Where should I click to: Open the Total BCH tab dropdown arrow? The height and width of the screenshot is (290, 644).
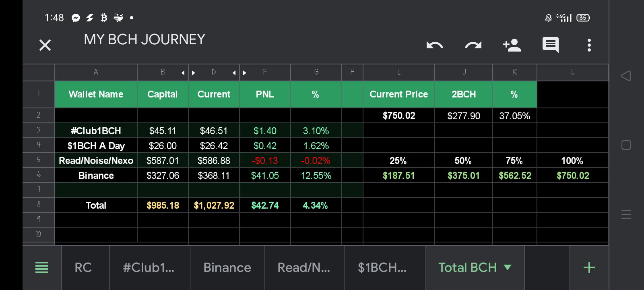pos(508,267)
